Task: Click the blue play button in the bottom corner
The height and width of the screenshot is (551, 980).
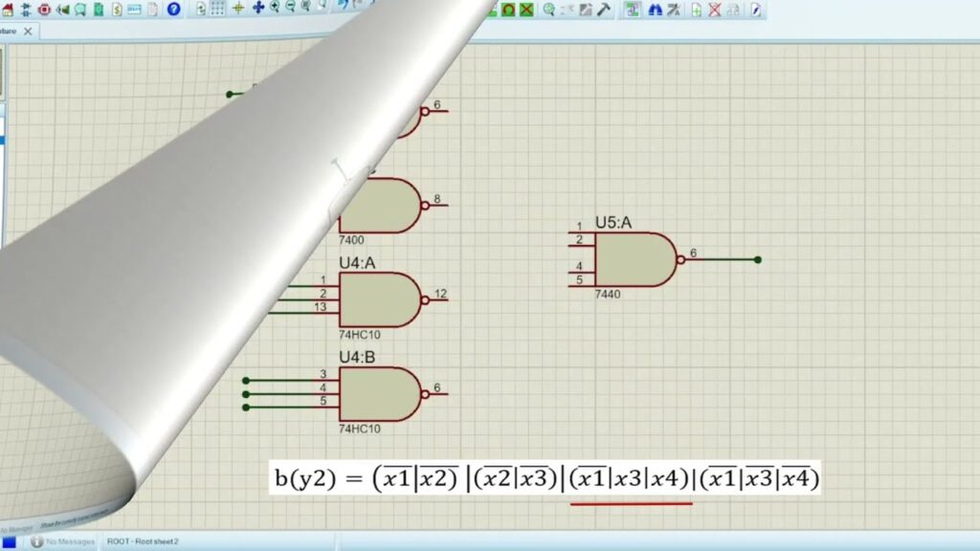Action: tap(9, 541)
